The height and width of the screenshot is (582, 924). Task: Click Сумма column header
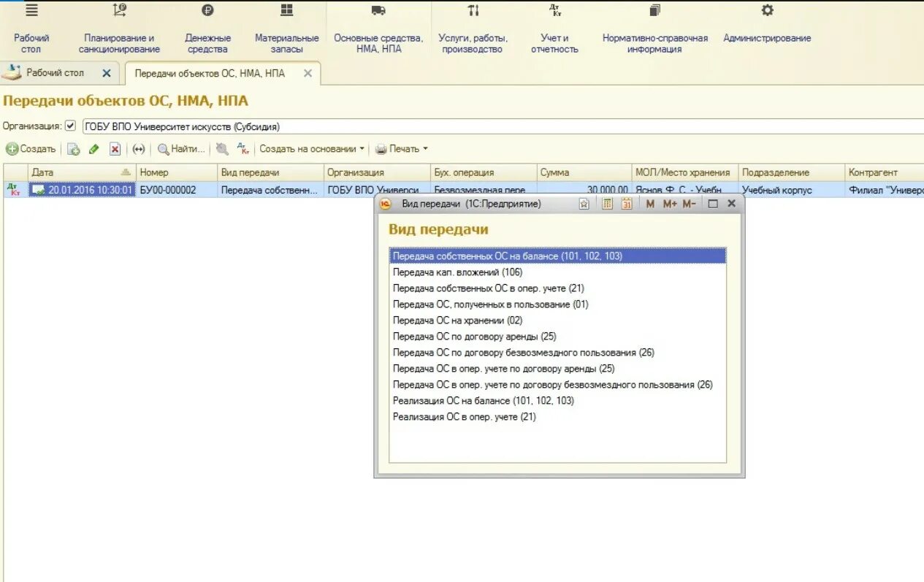click(x=584, y=172)
